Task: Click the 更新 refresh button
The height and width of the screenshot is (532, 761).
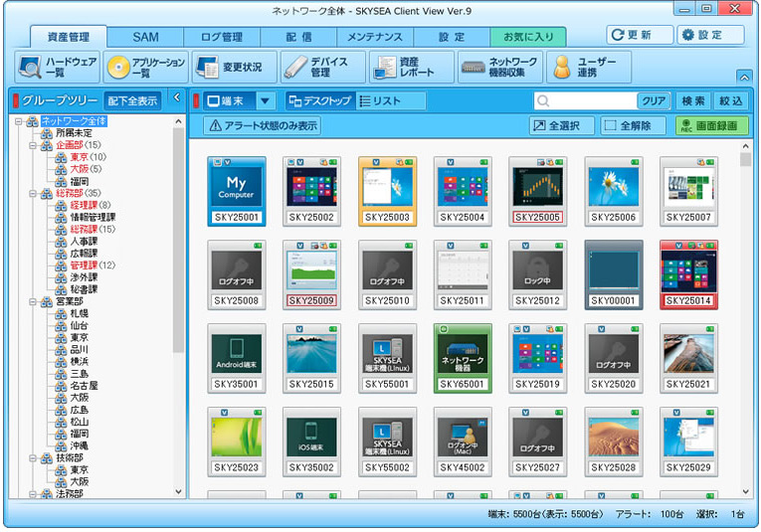Action: click(640, 35)
